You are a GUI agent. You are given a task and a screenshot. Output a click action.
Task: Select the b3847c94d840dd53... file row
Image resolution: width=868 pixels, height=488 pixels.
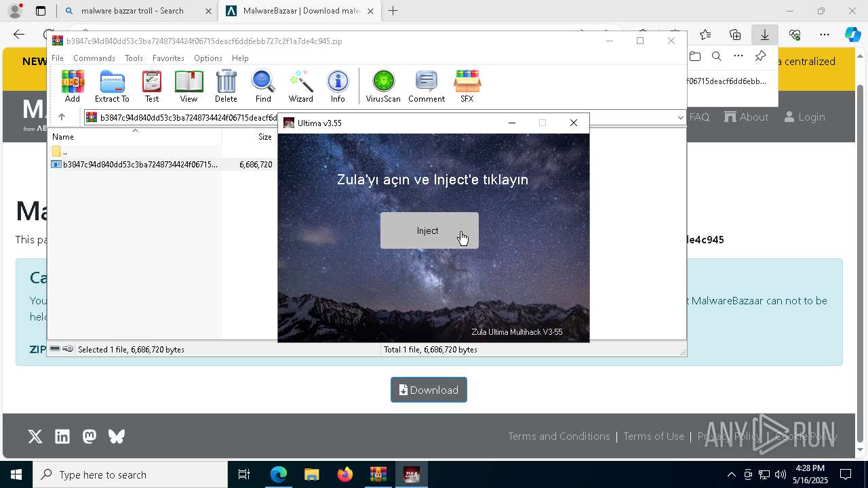161,165
